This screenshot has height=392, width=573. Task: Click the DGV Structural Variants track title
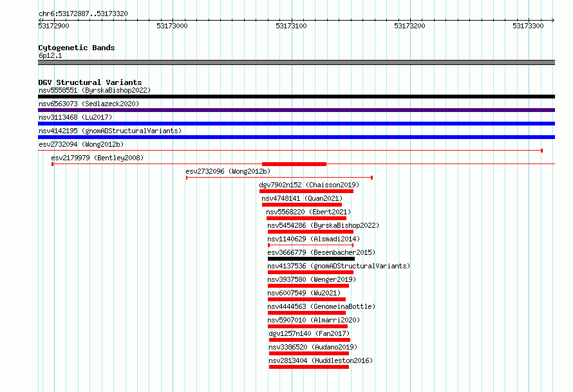pos(90,82)
